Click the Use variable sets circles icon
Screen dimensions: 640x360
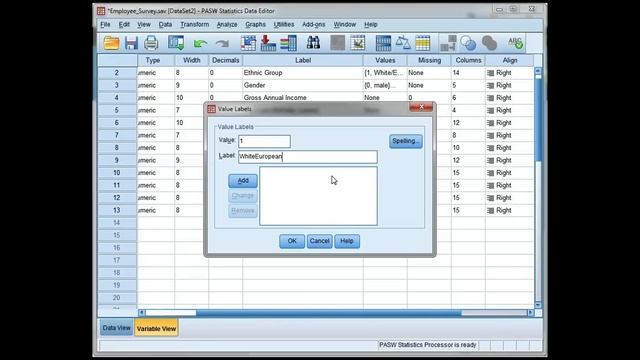point(468,43)
